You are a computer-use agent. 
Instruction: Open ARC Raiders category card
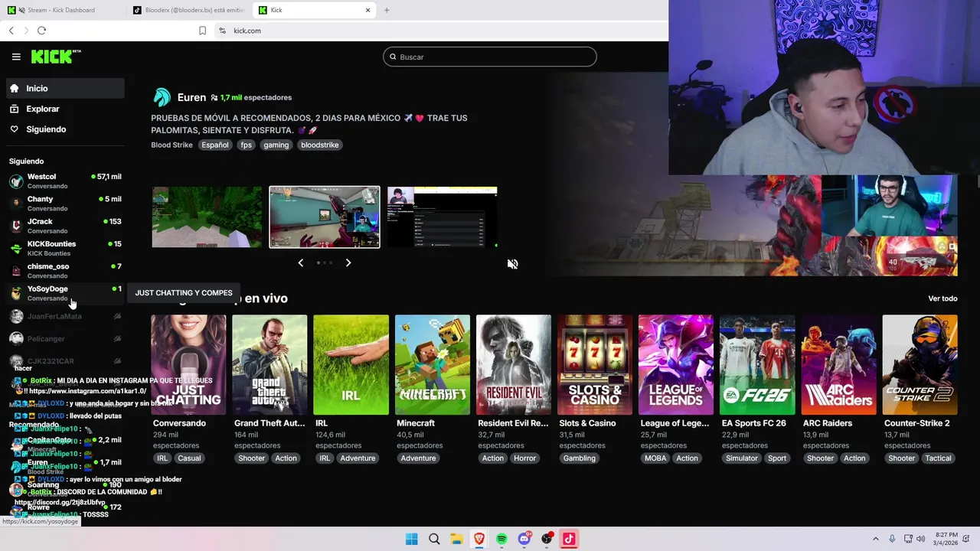(839, 365)
